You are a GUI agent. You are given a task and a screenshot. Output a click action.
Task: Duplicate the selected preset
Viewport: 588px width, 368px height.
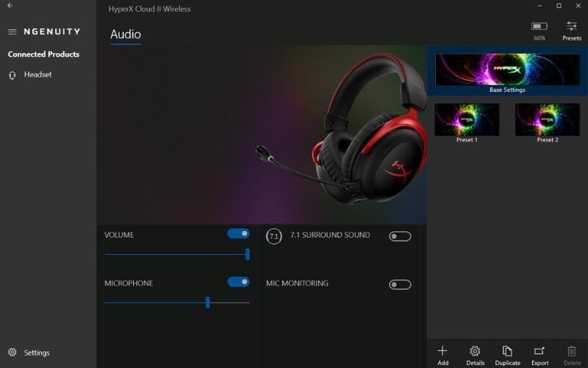[x=507, y=352]
